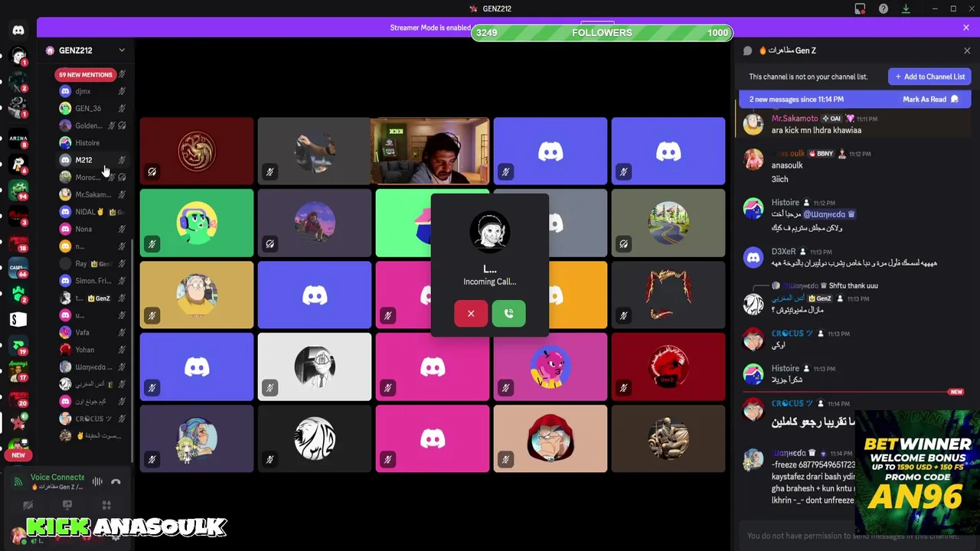Open the activities launcher icon
The height and width of the screenshot is (551, 980).
coord(106,505)
